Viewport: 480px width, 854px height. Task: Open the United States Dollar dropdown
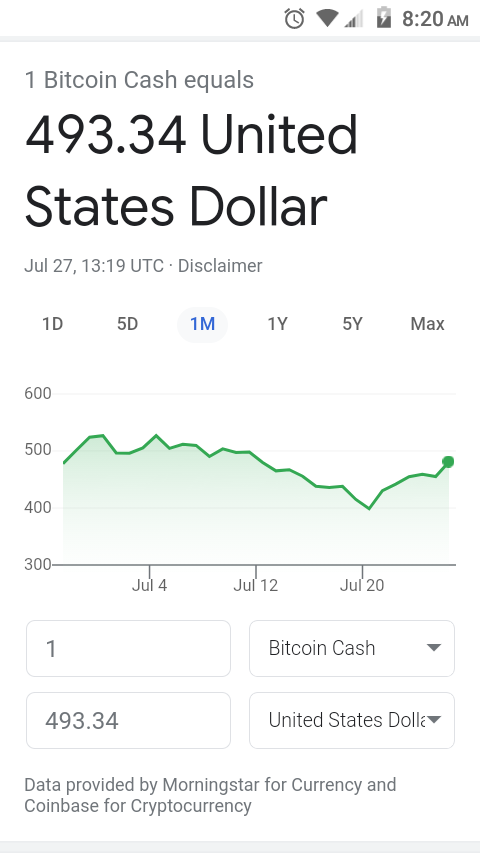(x=352, y=720)
